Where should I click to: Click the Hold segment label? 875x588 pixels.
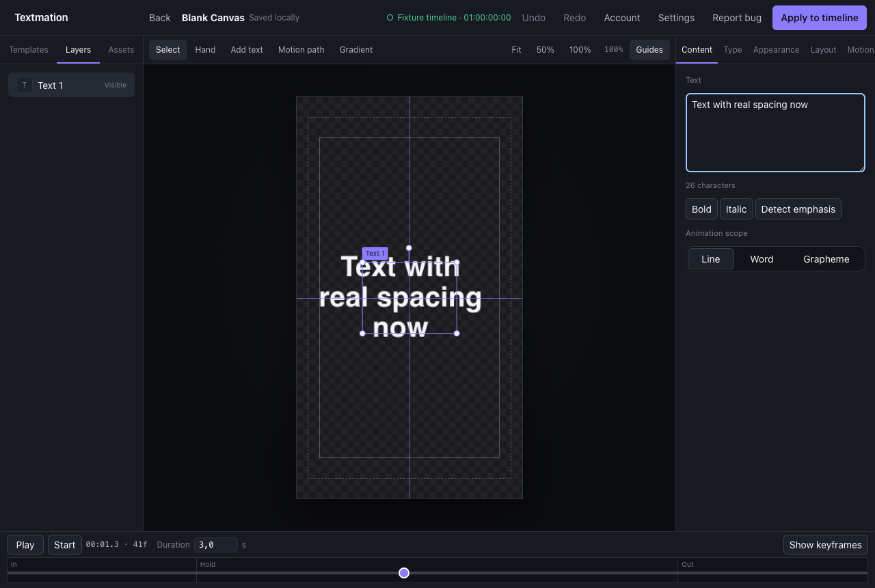[208, 564]
